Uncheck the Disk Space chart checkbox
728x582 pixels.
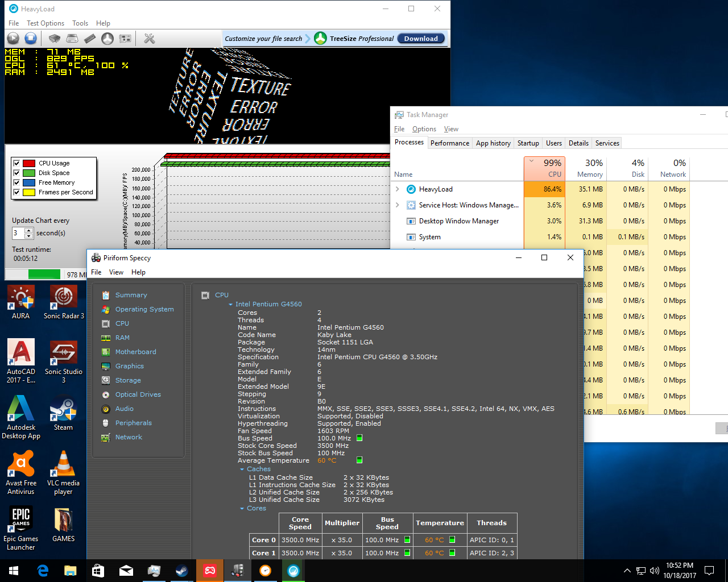click(16, 173)
